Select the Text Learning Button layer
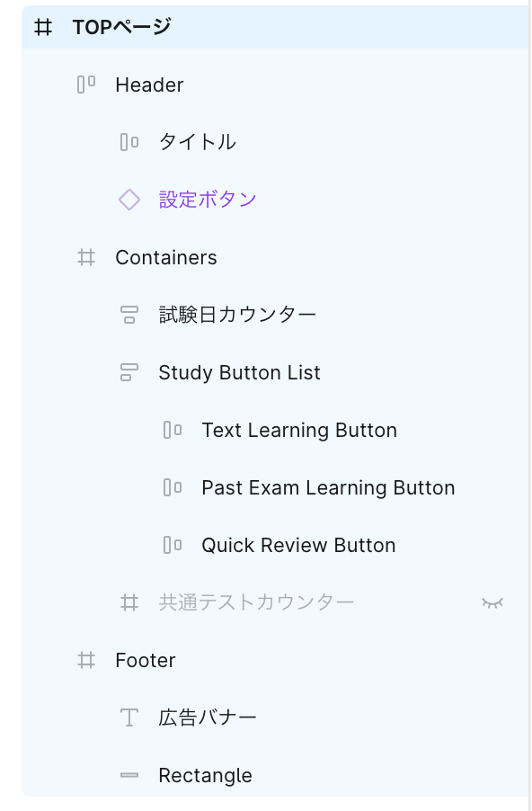Viewport: 532px width, 811px height. (299, 431)
